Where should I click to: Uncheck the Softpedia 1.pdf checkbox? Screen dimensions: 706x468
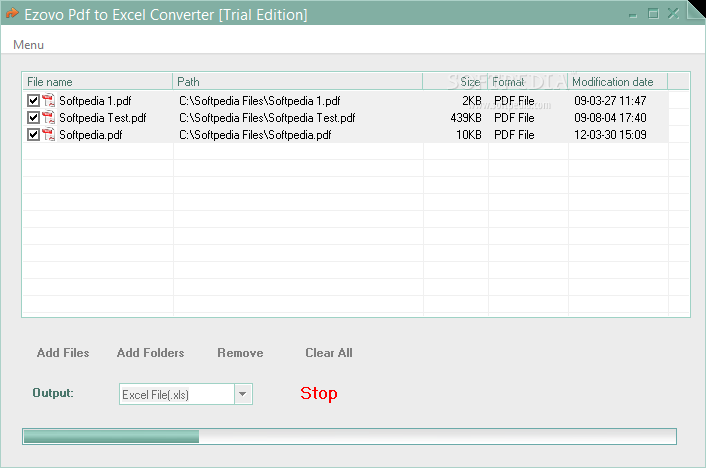pos(33,100)
